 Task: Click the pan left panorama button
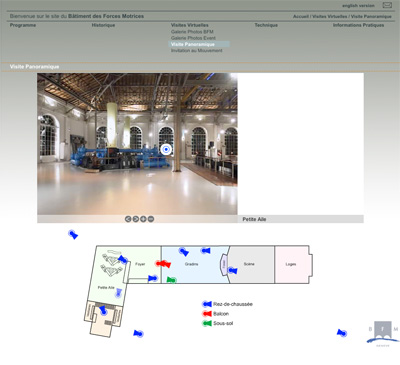(128, 219)
